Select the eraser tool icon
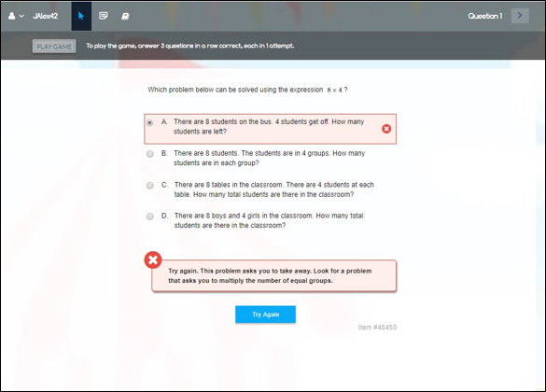Image resolution: width=546 pixels, height=392 pixels. 125,16
